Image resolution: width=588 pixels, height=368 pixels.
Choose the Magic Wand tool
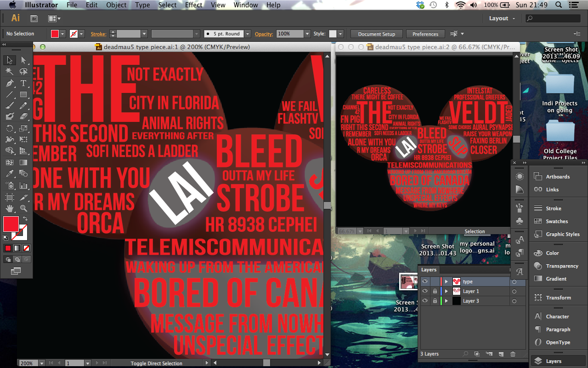[x=10, y=72]
